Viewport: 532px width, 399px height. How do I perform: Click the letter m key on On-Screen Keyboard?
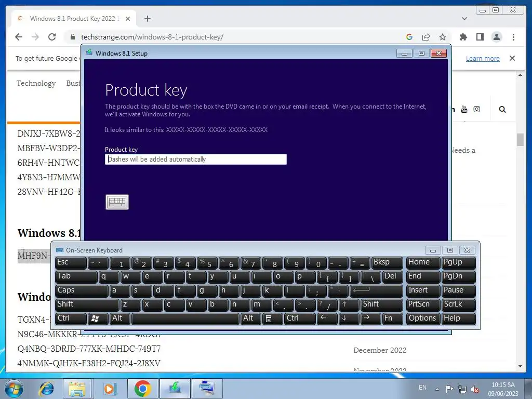(262, 304)
